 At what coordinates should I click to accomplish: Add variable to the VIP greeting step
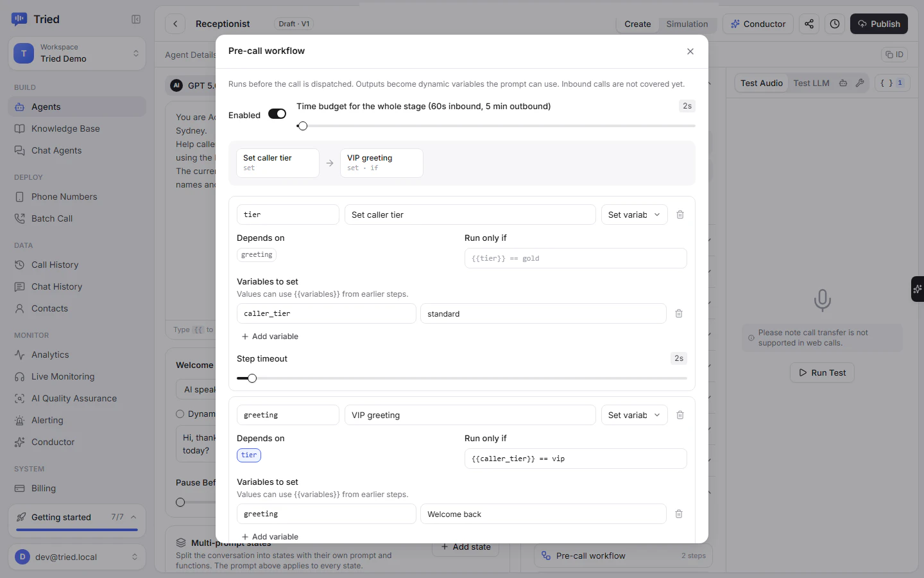[x=270, y=537]
